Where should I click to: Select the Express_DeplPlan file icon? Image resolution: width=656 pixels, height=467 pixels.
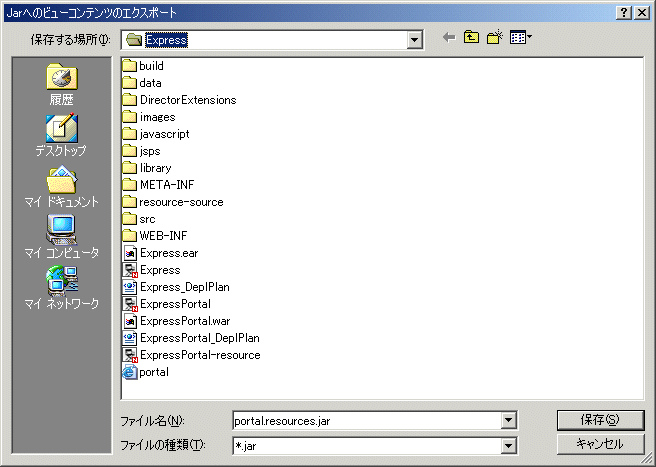(130, 287)
